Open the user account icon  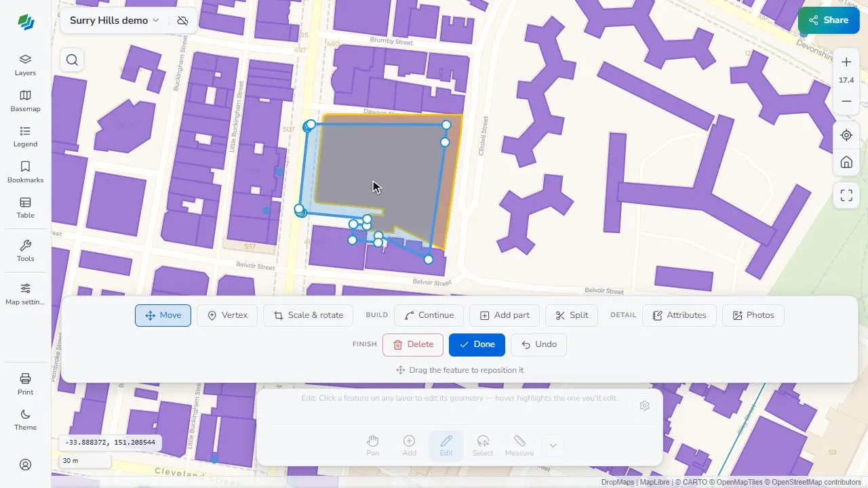[25, 465]
